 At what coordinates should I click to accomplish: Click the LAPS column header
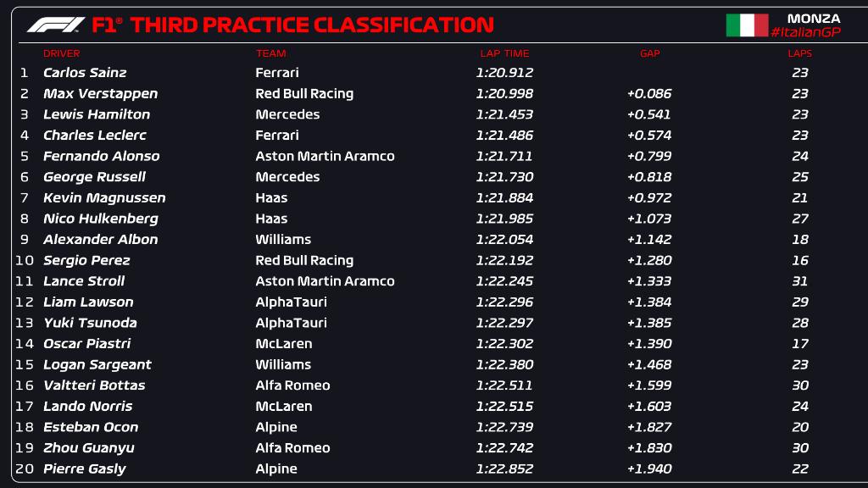click(x=799, y=53)
